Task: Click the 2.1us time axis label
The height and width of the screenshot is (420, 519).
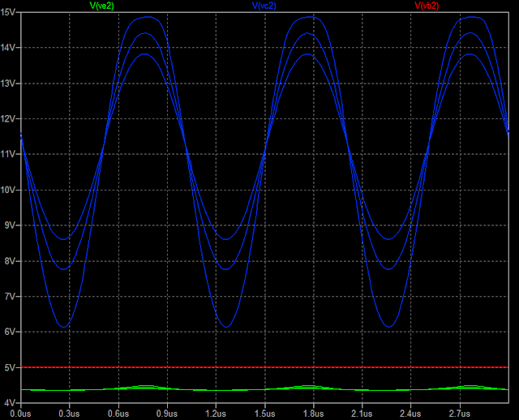Action: [362, 414]
